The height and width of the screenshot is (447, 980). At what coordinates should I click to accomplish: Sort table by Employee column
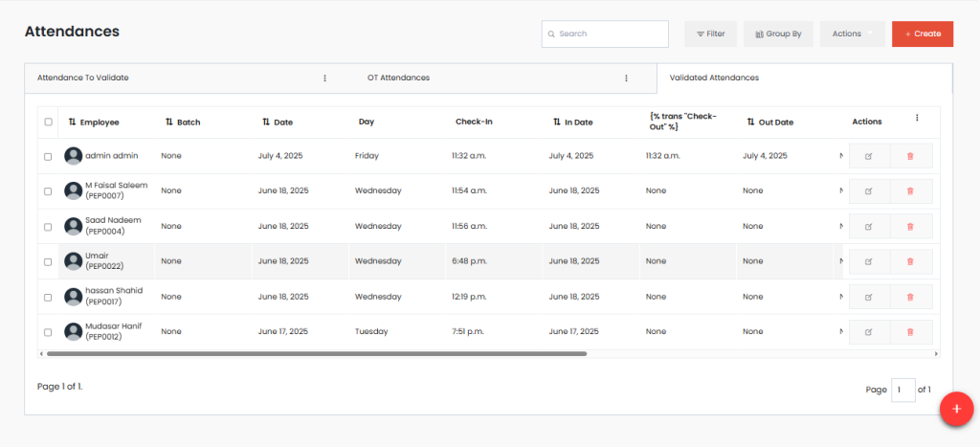pos(73,122)
